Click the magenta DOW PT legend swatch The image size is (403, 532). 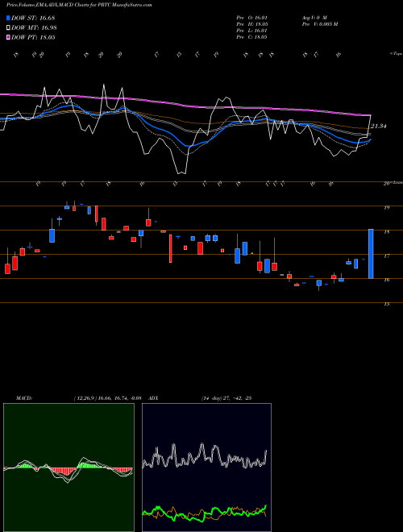click(x=9, y=37)
